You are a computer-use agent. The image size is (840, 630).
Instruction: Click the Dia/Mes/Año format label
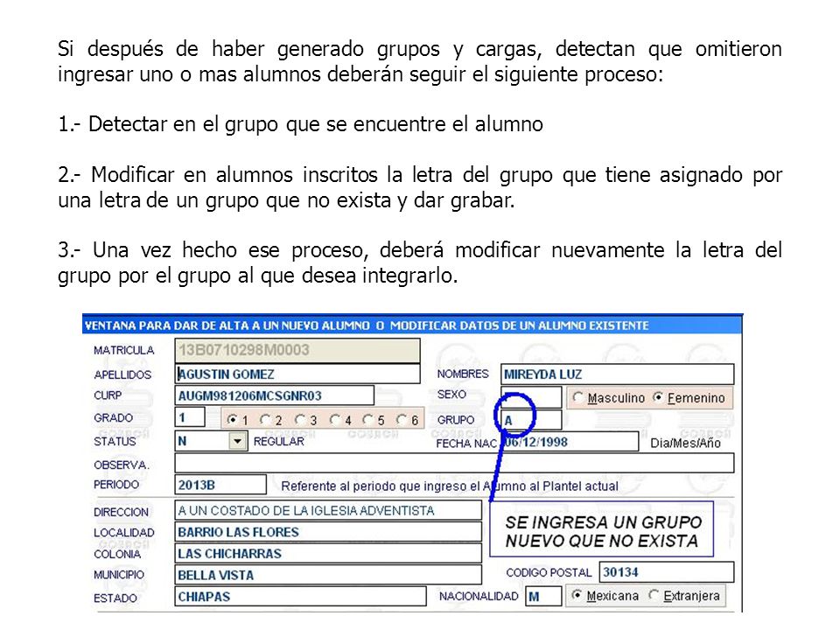[685, 443]
